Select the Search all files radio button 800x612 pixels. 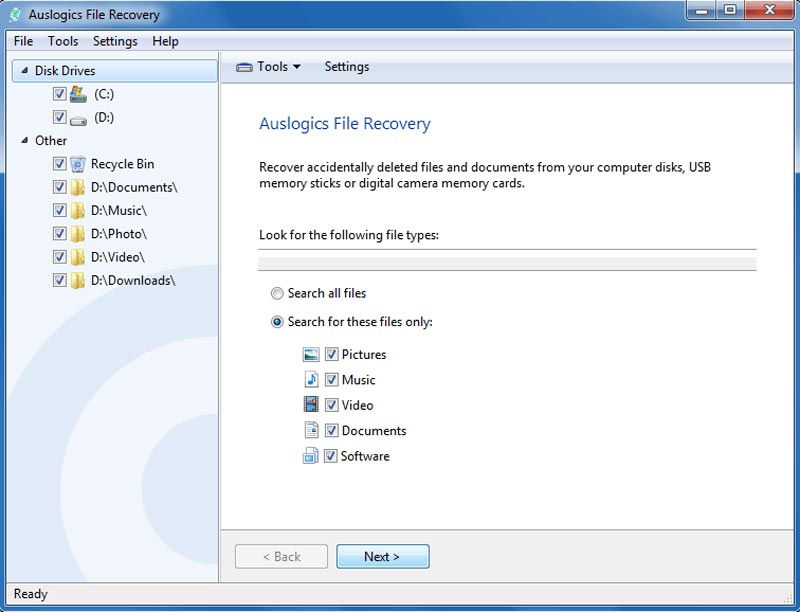[277, 293]
